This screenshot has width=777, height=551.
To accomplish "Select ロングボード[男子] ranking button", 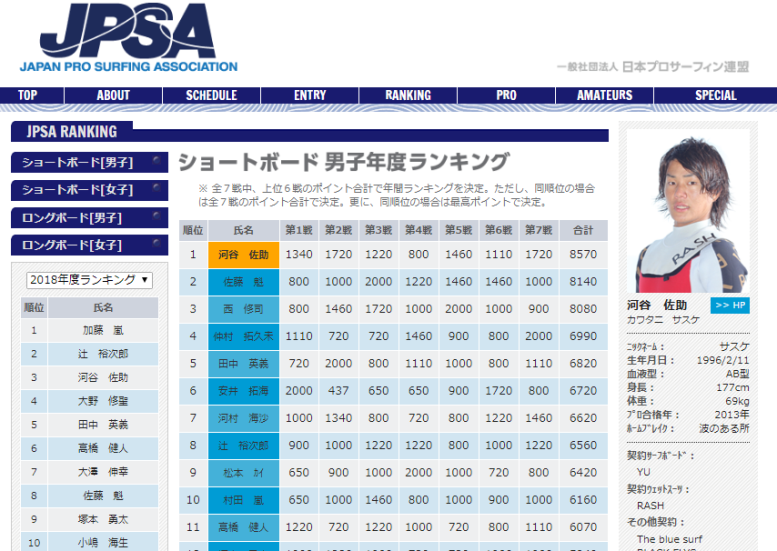I will pos(89,217).
